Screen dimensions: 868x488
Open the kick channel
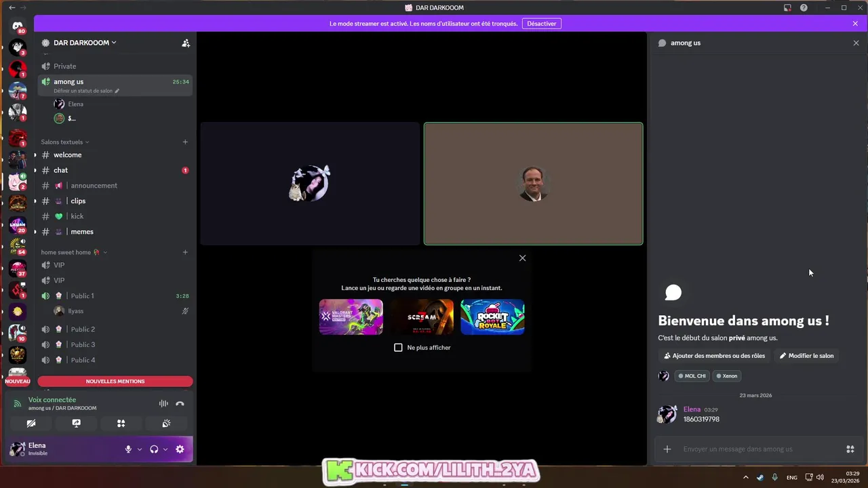click(115, 216)
